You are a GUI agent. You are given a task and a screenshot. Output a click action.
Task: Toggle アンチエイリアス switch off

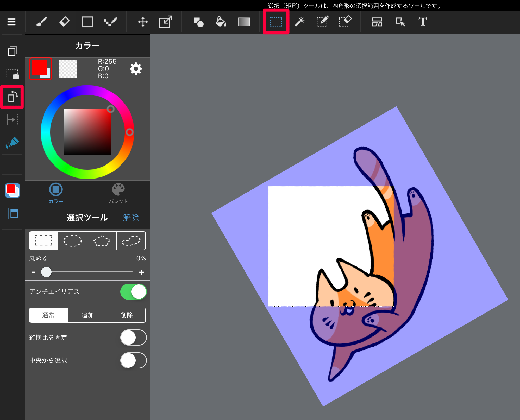[x=133, y=292]
